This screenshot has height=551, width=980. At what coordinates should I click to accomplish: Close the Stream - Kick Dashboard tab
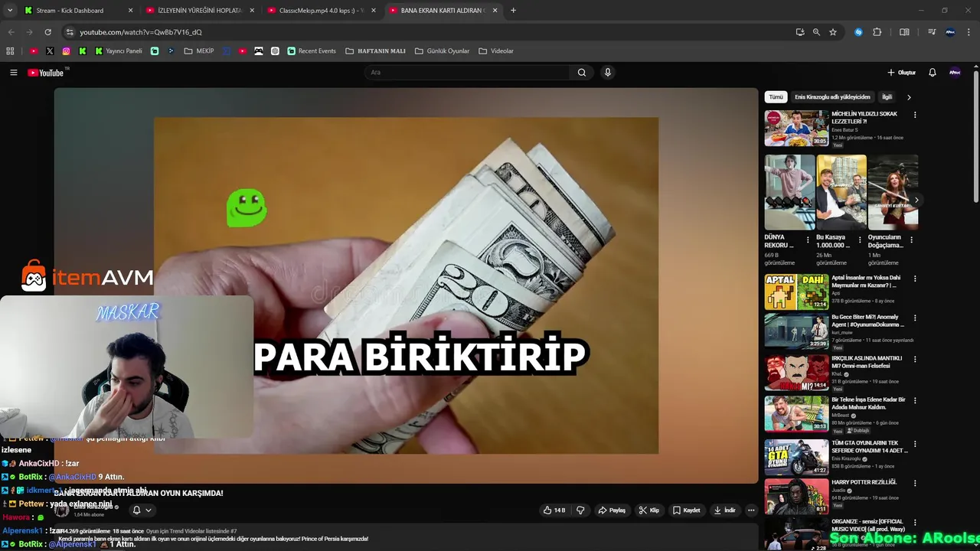[x=130, y=11]
